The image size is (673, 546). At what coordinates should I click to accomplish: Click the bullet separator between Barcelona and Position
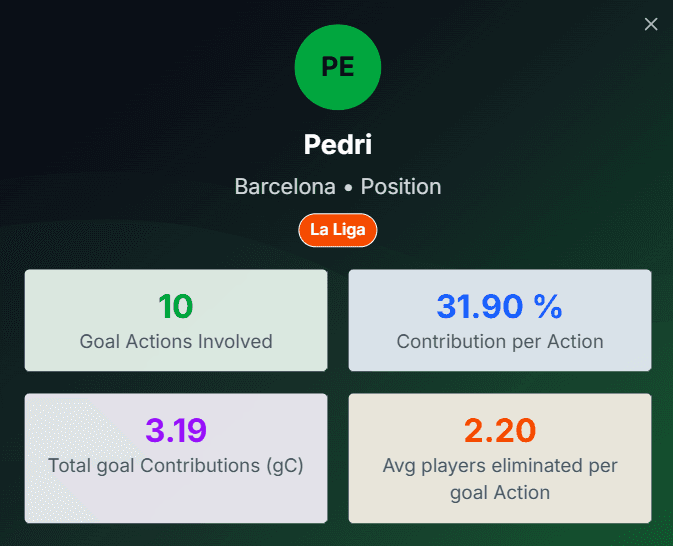click(347, 187)
